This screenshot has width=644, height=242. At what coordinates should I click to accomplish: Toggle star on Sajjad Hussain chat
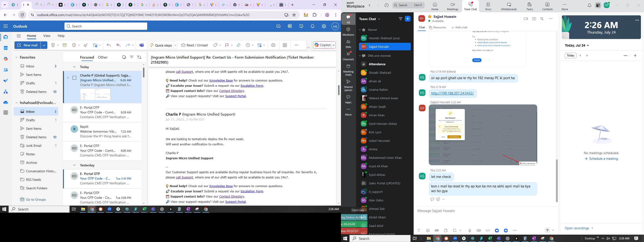(x=430, y=17)
